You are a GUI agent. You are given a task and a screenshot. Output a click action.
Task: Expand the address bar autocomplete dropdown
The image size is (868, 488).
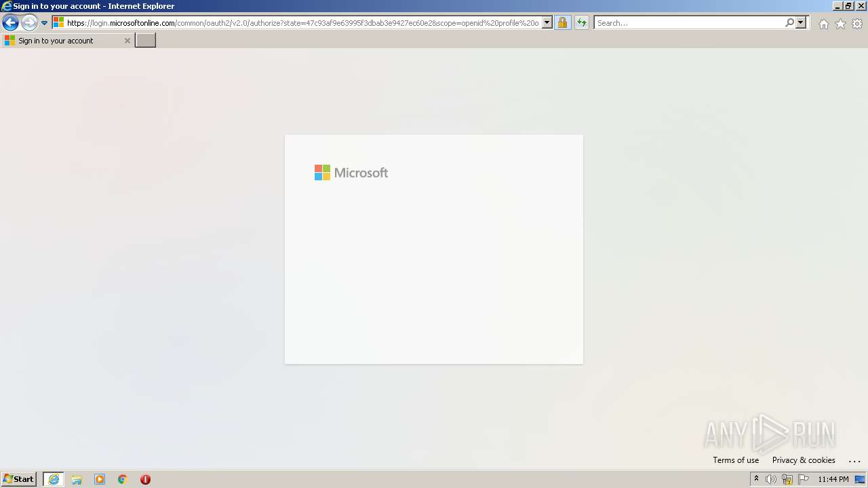[x=547, y=23]
